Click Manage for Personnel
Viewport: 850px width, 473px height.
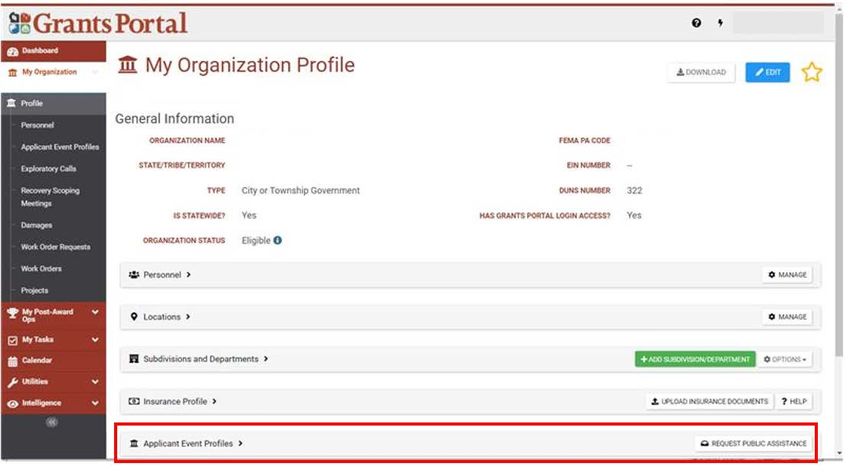[787, 275]
